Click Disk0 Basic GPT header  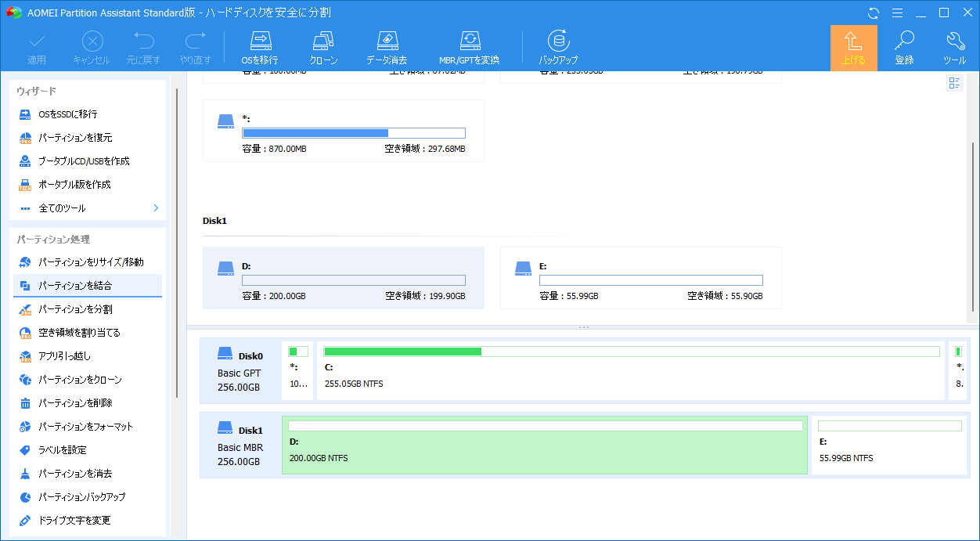[x=240, y=370]
